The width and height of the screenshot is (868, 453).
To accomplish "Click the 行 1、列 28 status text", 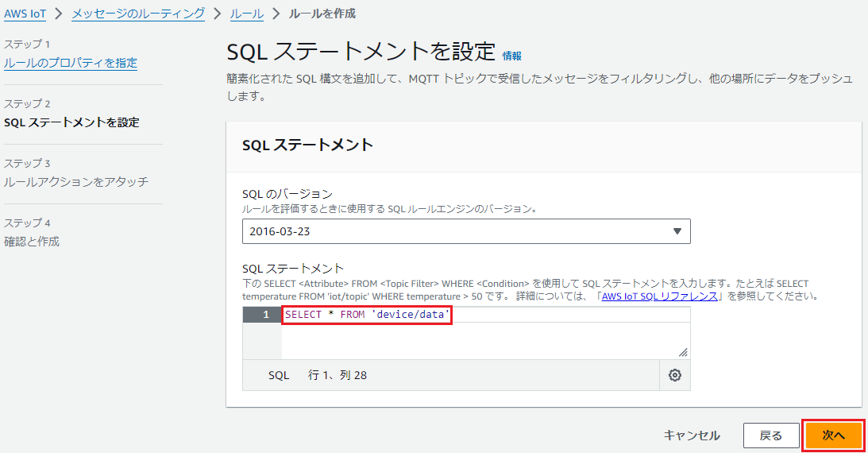I will [x=338, y=375].
